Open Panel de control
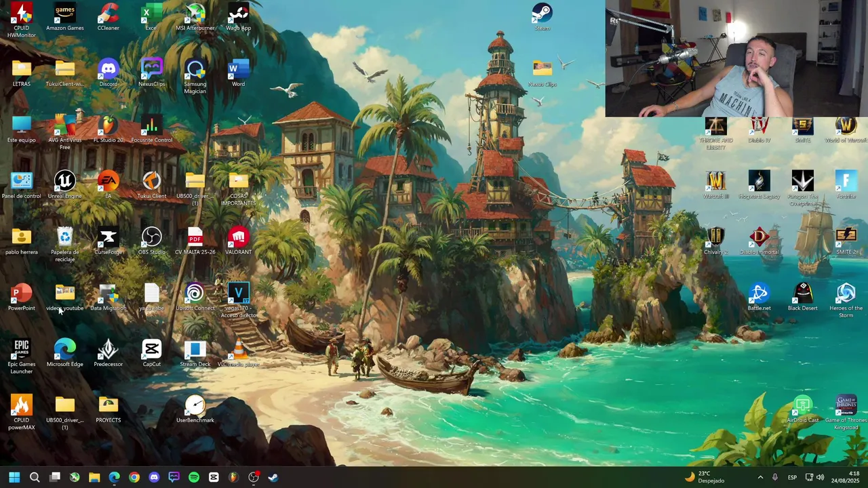This screenshot has width=868, height=488. [x=22, y=185]
